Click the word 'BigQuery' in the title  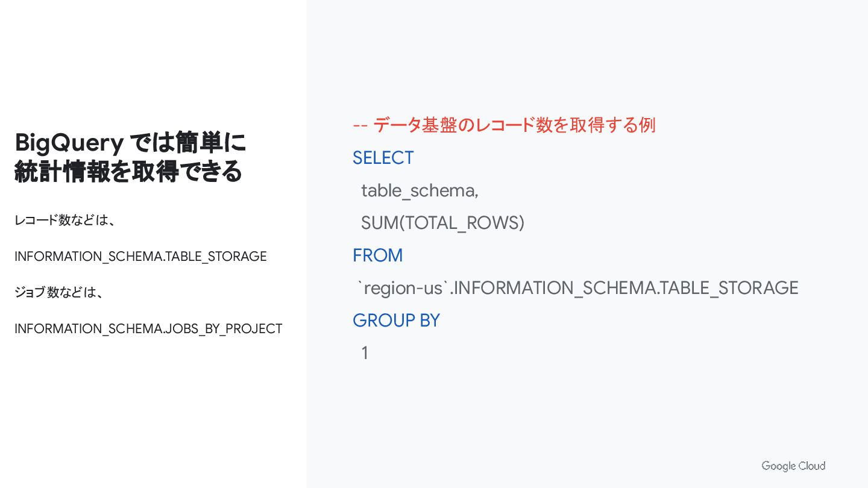click(x=69, y=144)
